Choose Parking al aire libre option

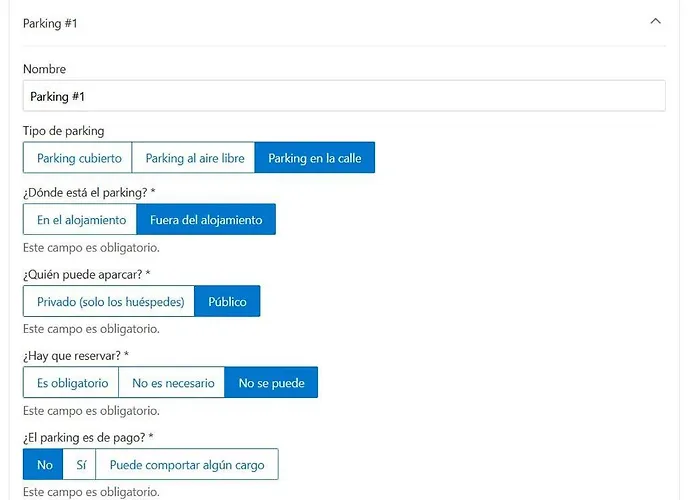194,158
